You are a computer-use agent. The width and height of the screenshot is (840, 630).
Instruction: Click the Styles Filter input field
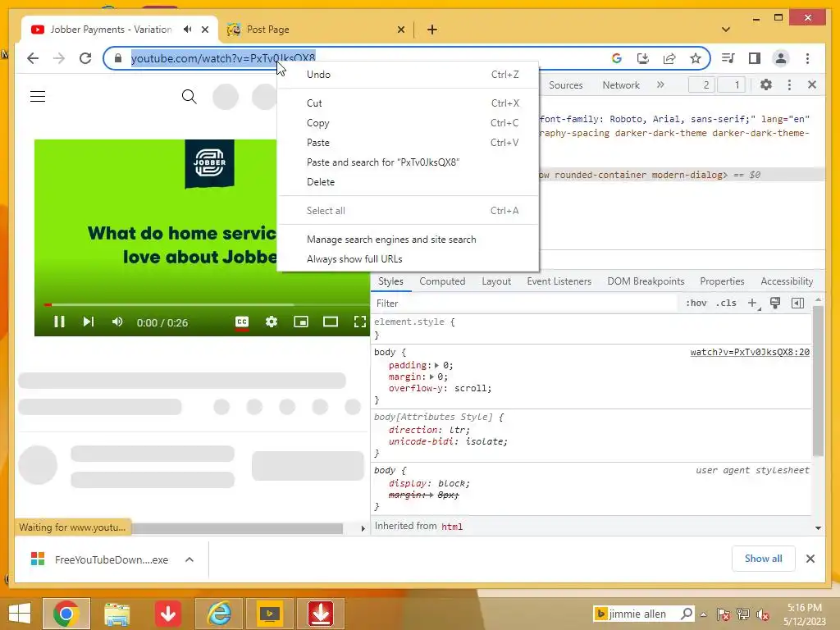pos(525,304)
